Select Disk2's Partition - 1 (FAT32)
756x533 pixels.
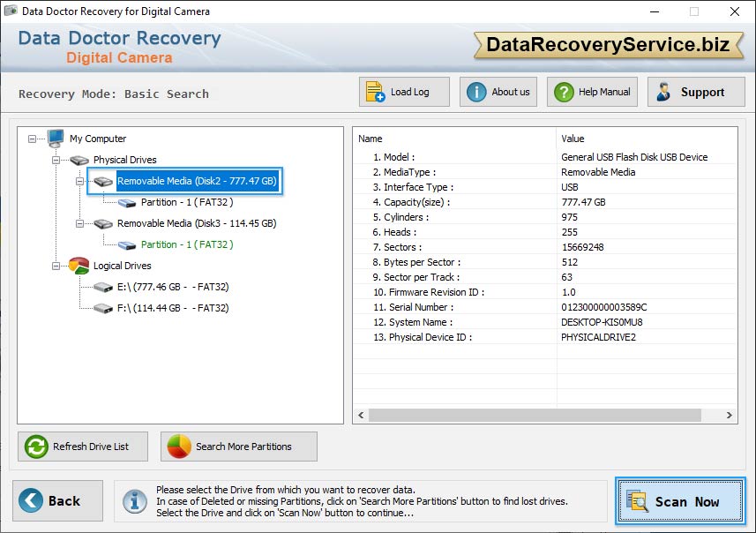(x=187, y=202)
